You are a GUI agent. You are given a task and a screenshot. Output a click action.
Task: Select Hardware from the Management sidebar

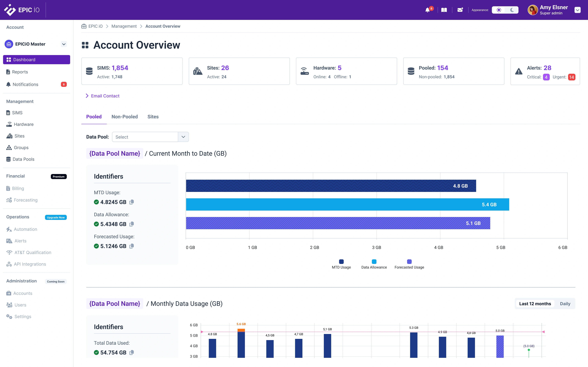click(24, 124)
